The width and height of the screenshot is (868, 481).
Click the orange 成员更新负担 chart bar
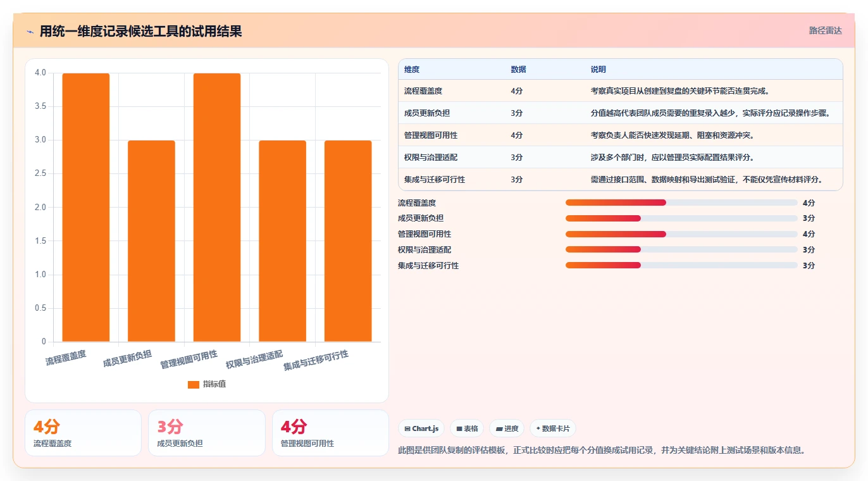151,241
